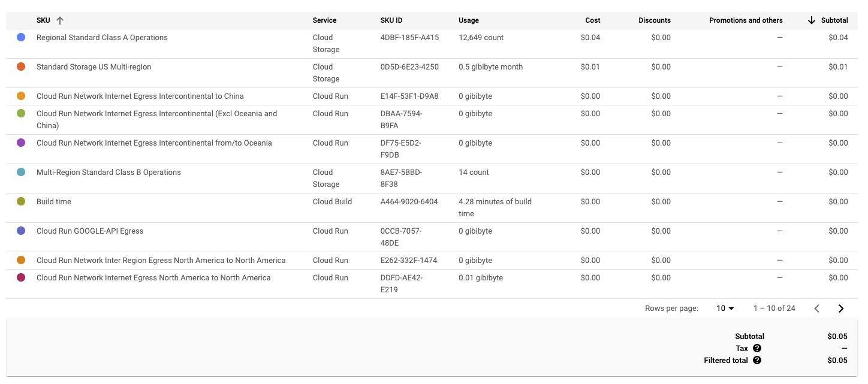Click orange dot for Egress to China
Image resolution: width=868 pixels, height=384 pixels.
21,96
